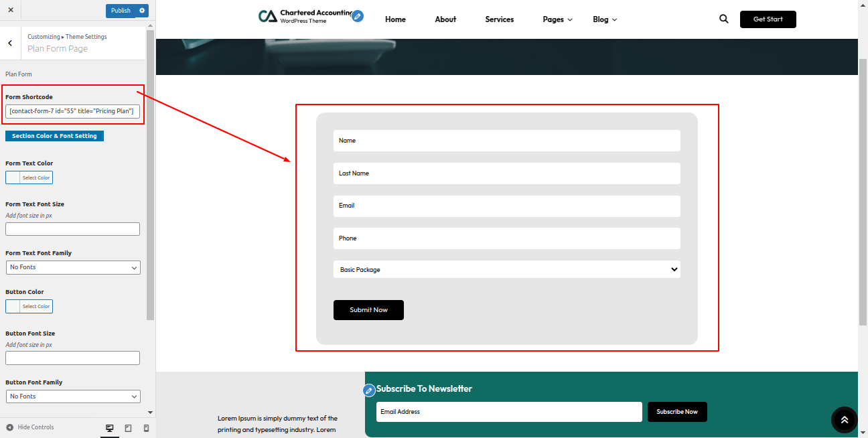Open the Pages menu in navigation
Screen dimensions: 868x438
click(x=557, y=19)
